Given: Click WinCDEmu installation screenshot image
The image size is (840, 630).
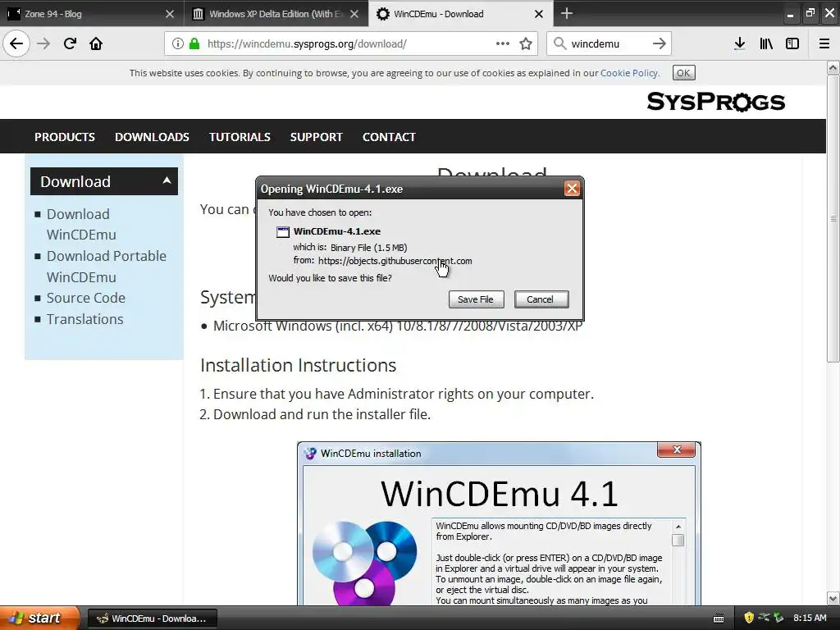Looking at the screenshot, I should pyautogui.click(x=499, y=523).
